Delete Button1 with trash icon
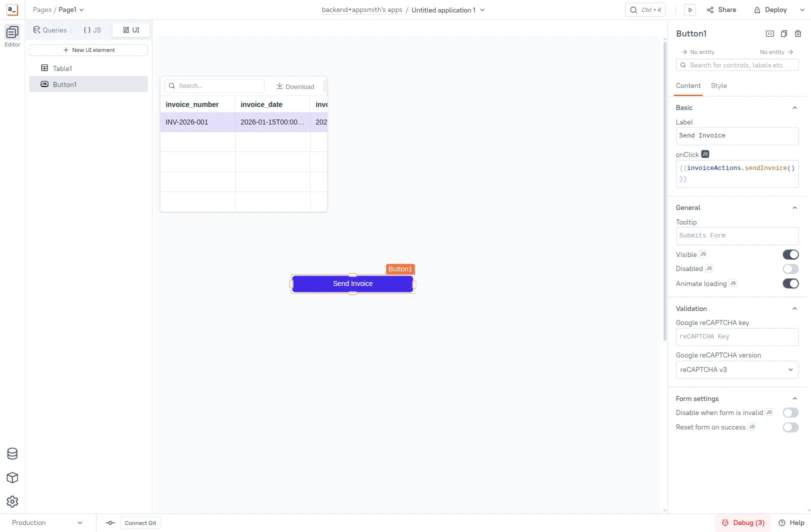 [798, 33]
